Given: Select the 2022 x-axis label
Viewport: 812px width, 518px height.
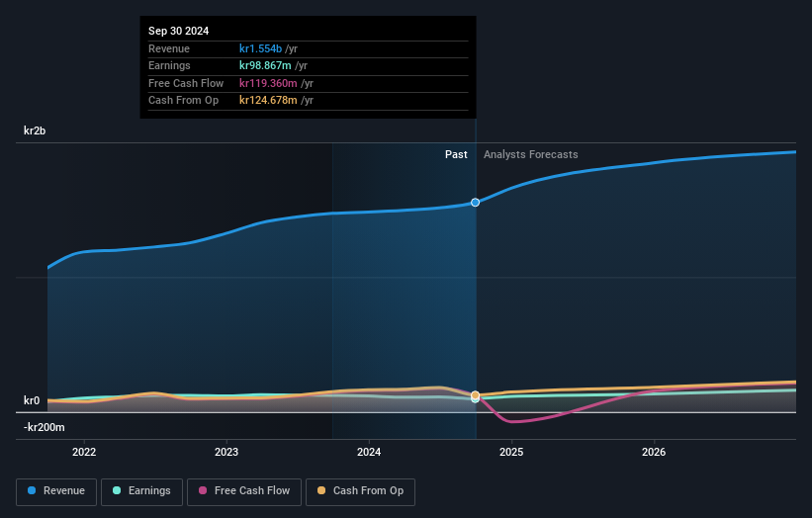Looking at the screenshot, I should [x=84, y=452].
